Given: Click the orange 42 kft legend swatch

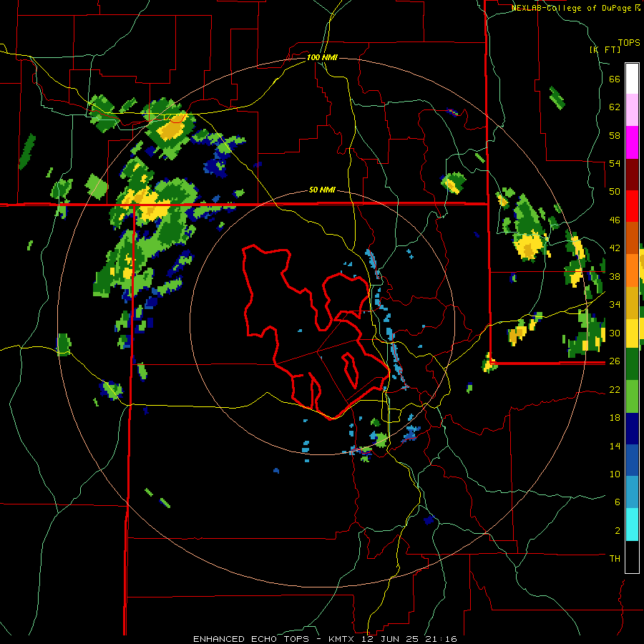Looking at the screenshot, I should point(632,270).
